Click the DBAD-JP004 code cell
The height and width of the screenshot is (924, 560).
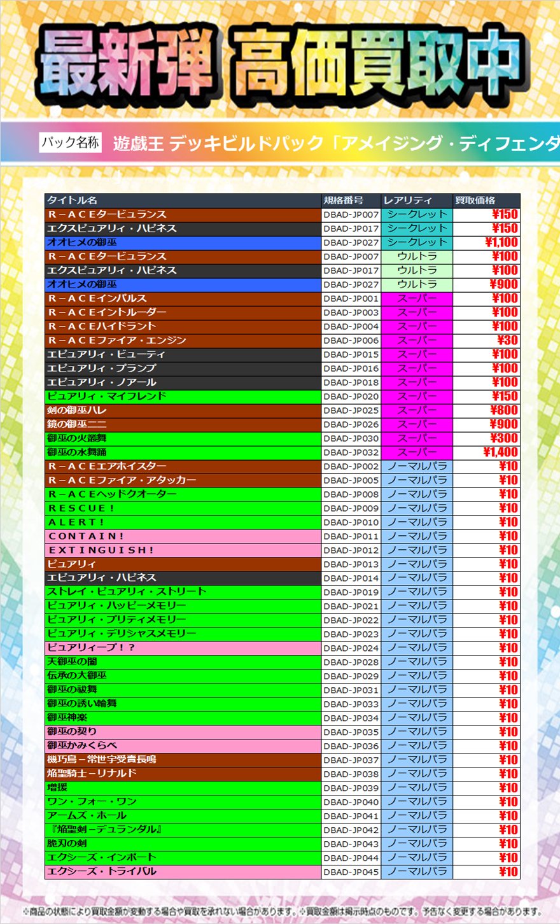point(351,326)
